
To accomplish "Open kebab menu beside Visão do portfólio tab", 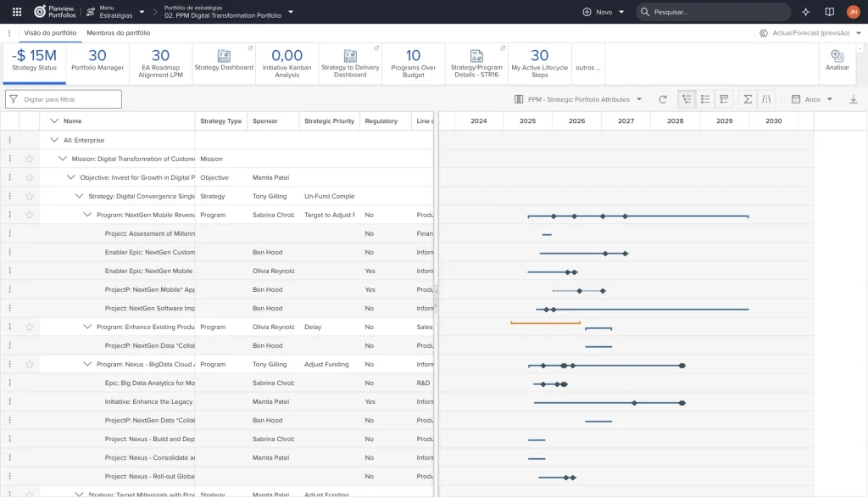I will coord(9,33).
